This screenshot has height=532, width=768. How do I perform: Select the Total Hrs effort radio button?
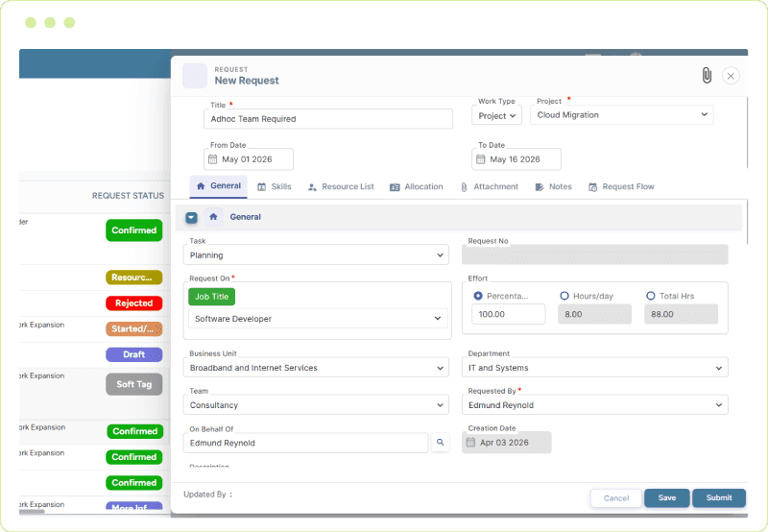pos(651,296)
